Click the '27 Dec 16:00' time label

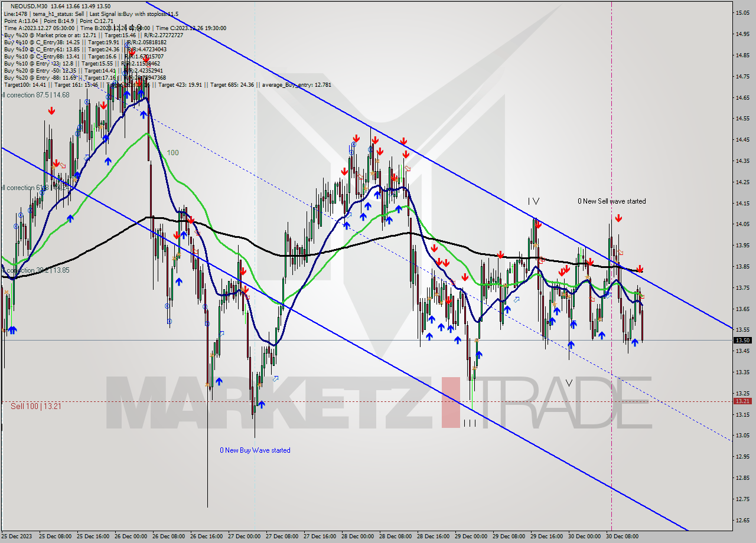(320, 537)
